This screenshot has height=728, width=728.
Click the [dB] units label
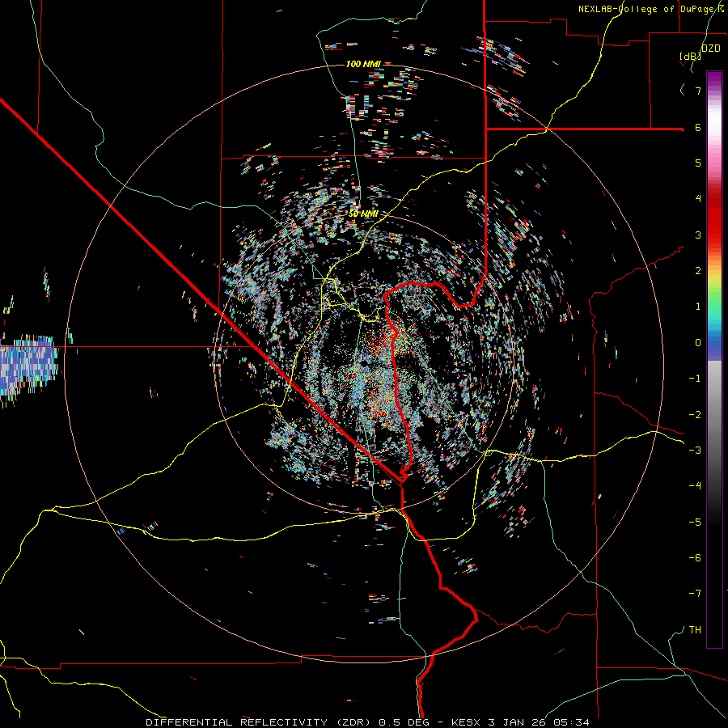tap(691, 56)
